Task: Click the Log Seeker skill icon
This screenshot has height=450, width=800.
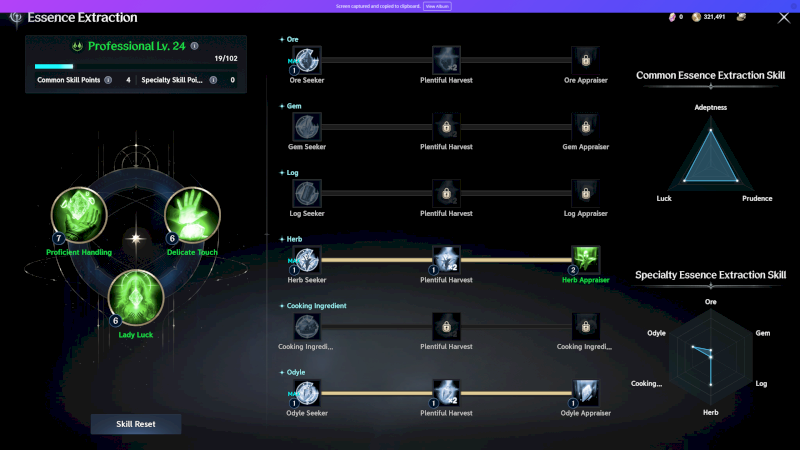Action: [306, 193]
